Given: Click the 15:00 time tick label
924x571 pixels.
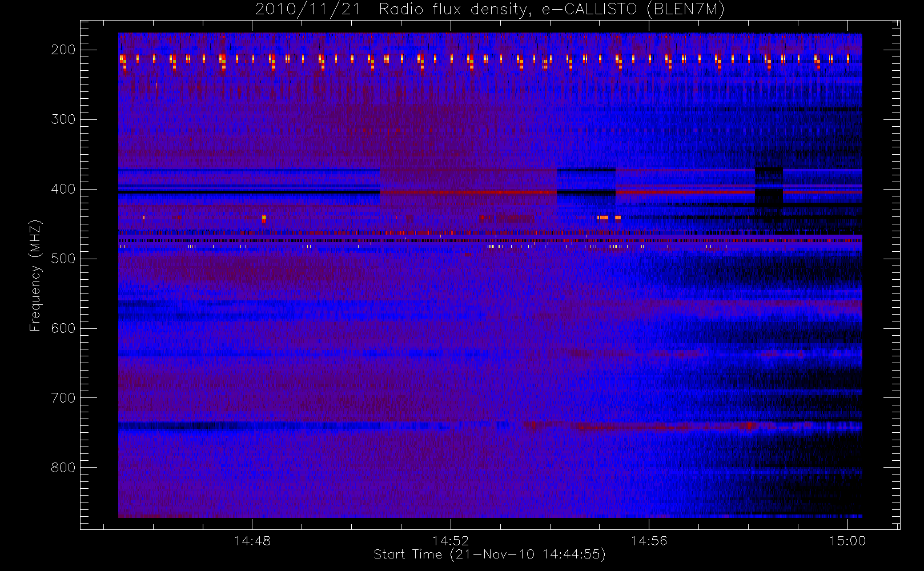Looking at the screenshot, I should 847,541.
